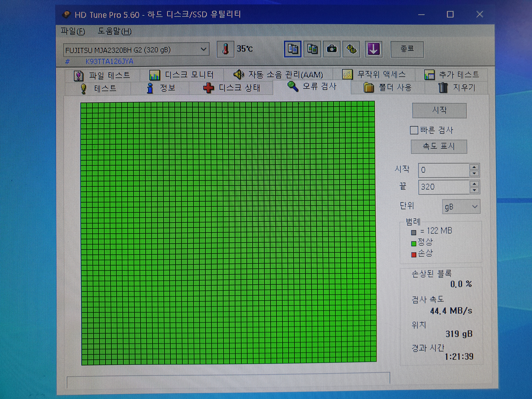Click the 35°C temperature reading
This screenshot has height=399, width=532.
pos(245,49)
